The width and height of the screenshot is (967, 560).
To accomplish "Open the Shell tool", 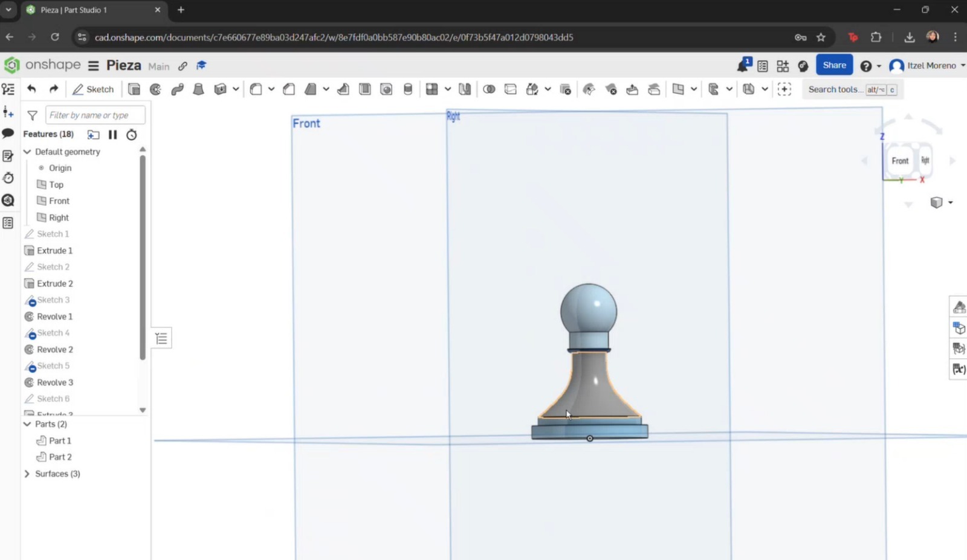I will pos(364,89).
